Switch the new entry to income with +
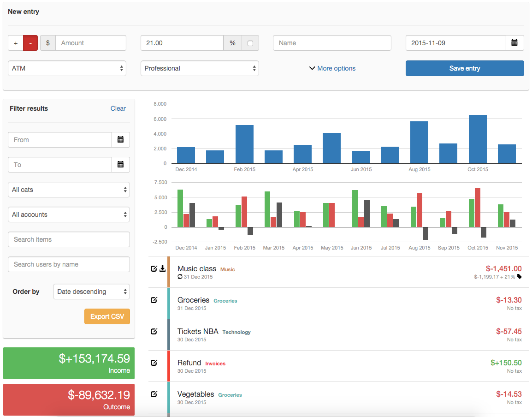 pyautogui.click(x=16, y=42)
